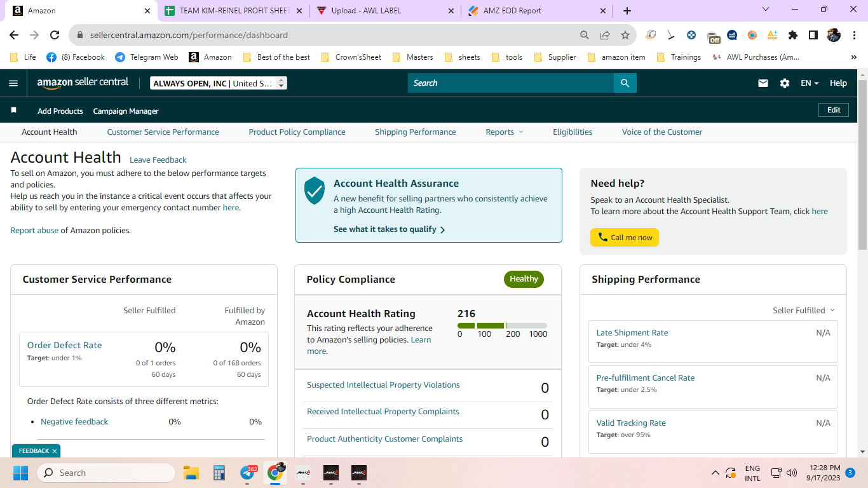868x488 pixels.
Task: Launch Calculator from the taskbar
Action: pos(219,473)
